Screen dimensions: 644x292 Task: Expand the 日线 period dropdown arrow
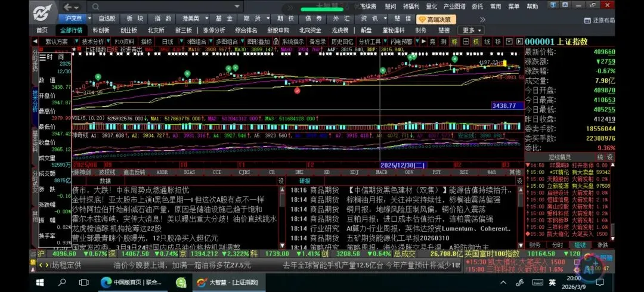tap(181, 42)
